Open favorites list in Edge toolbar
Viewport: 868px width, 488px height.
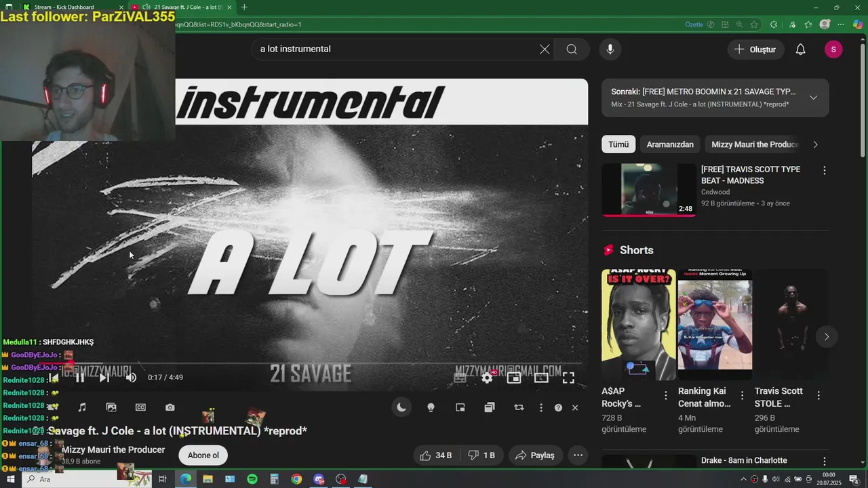pyautogui.click(x=808, y=24)
